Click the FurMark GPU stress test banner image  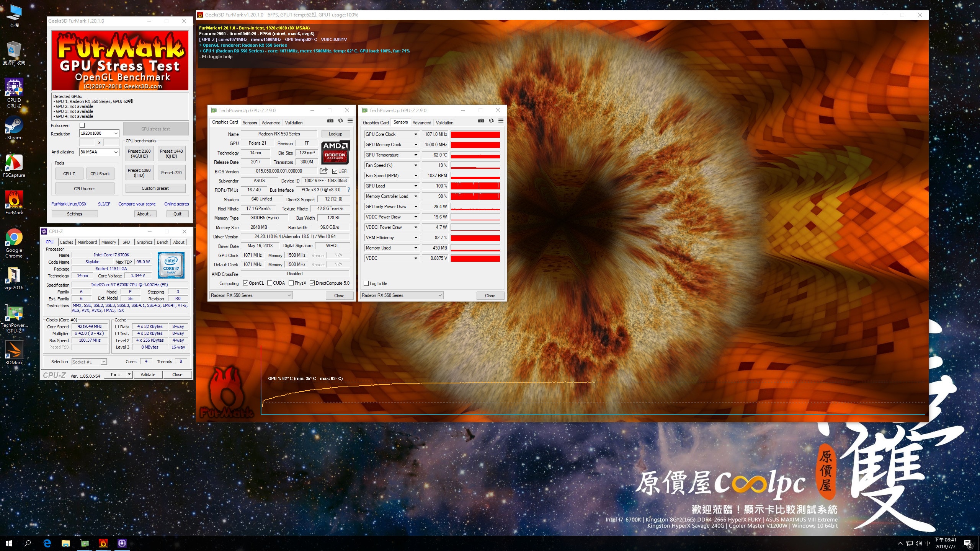120,60
